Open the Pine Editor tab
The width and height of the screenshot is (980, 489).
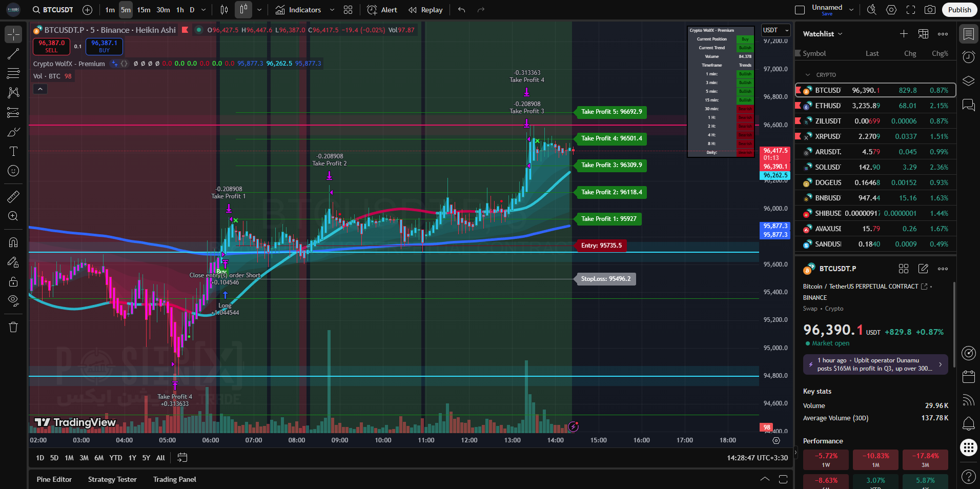[54, 479]
